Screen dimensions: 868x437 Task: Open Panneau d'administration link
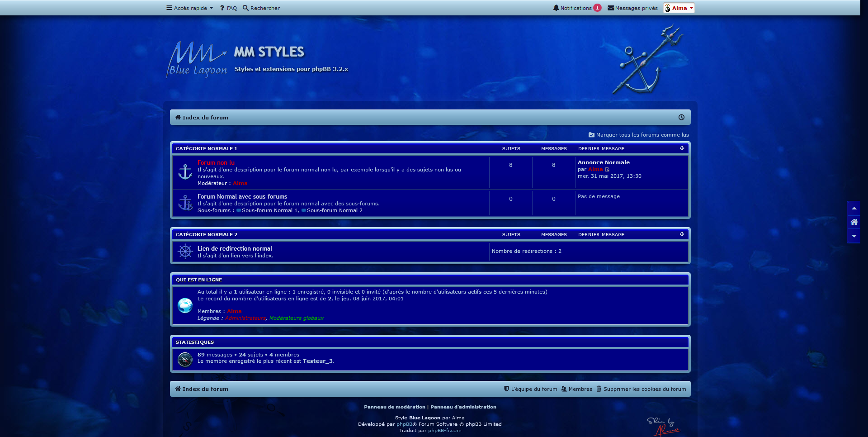pyautogui.click(x=463, y=407)
